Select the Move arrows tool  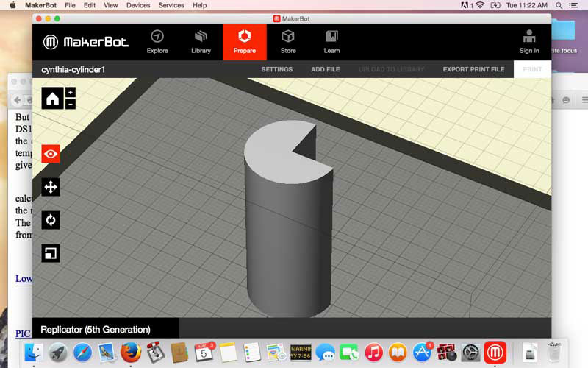coord(51,187)
